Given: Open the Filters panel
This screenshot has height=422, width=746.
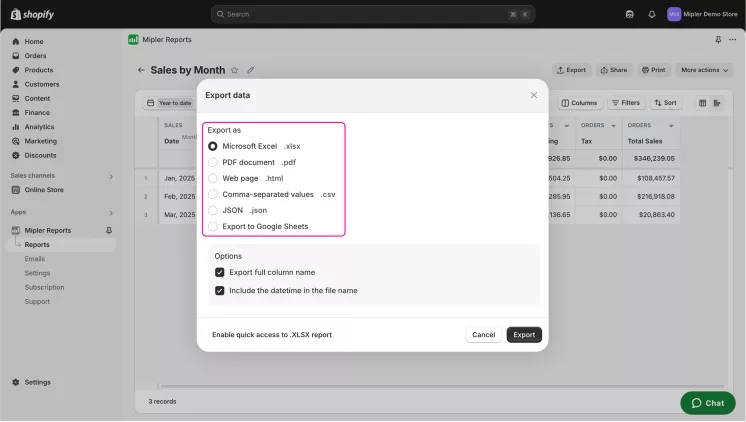Looking at the screenshot, I should point(626,103).
